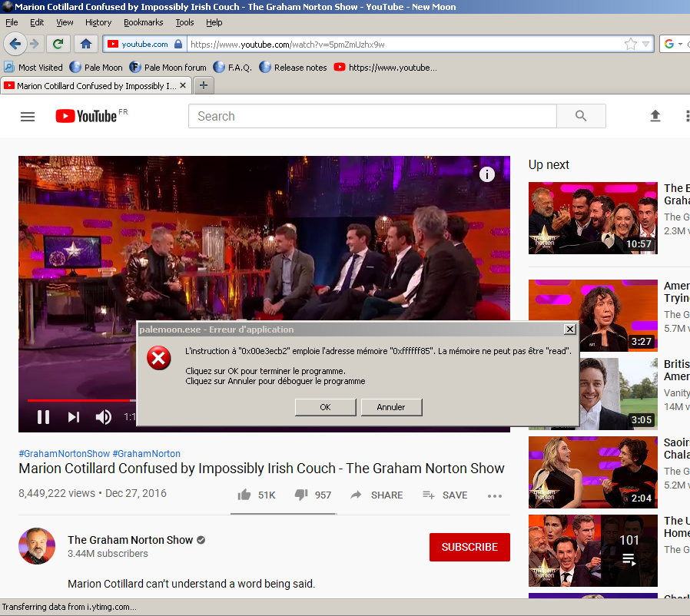Viewport: 690px width, 616px height.
Task: Open the browser home page icon
Action: (86, 44)
